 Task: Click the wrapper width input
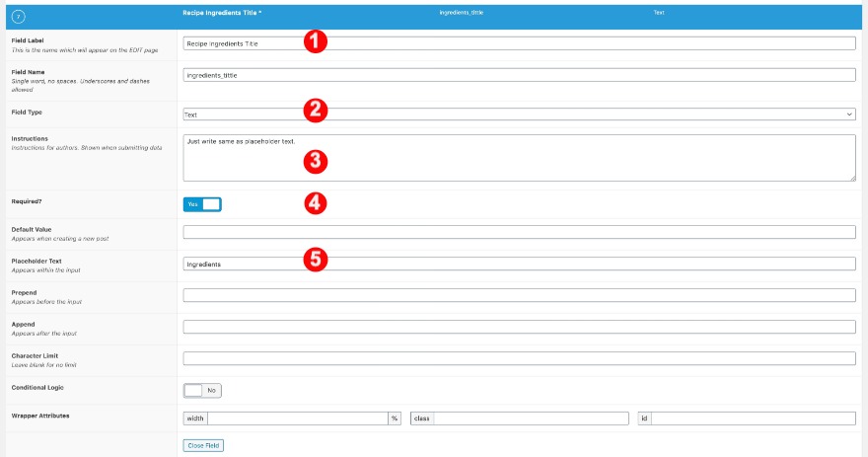(297, 419)
